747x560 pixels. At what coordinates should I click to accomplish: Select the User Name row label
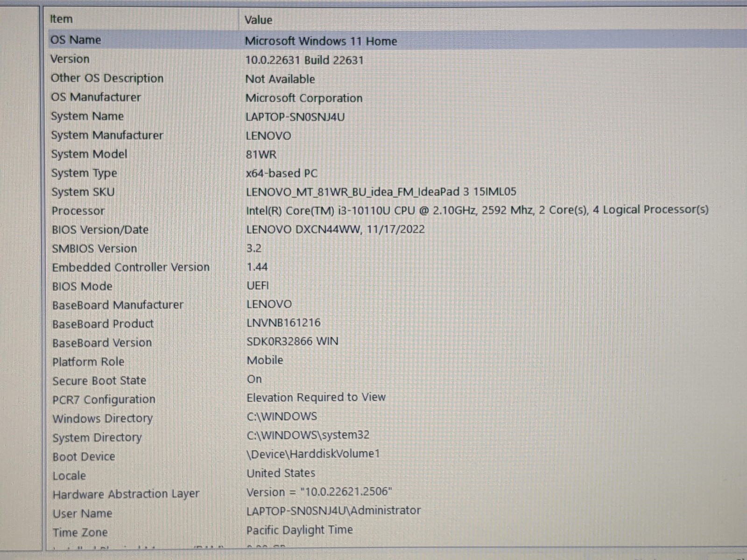pos(82,513)
